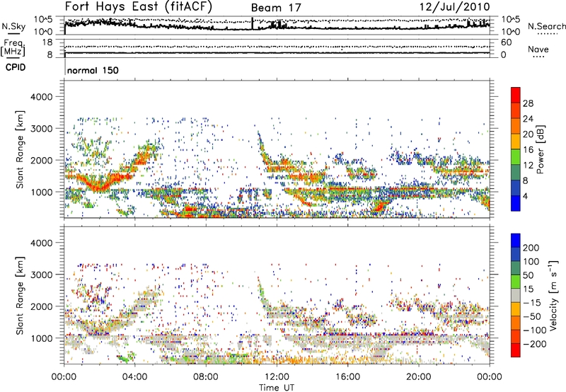
Task: Click the bright blue bottom power colorbar segment
Action: (x=516, y=204)
